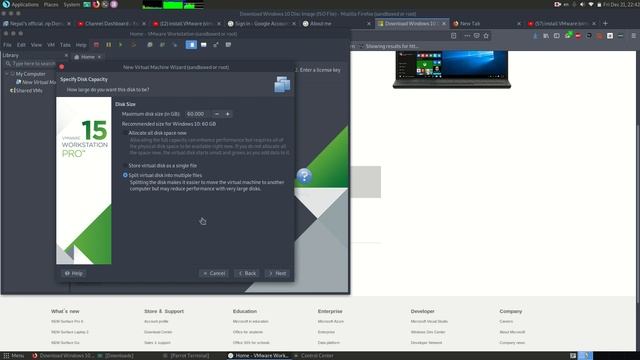Select Shared VMs tree item
The height and width of the screenshot is (360, 640).
(x=27, y=91)
